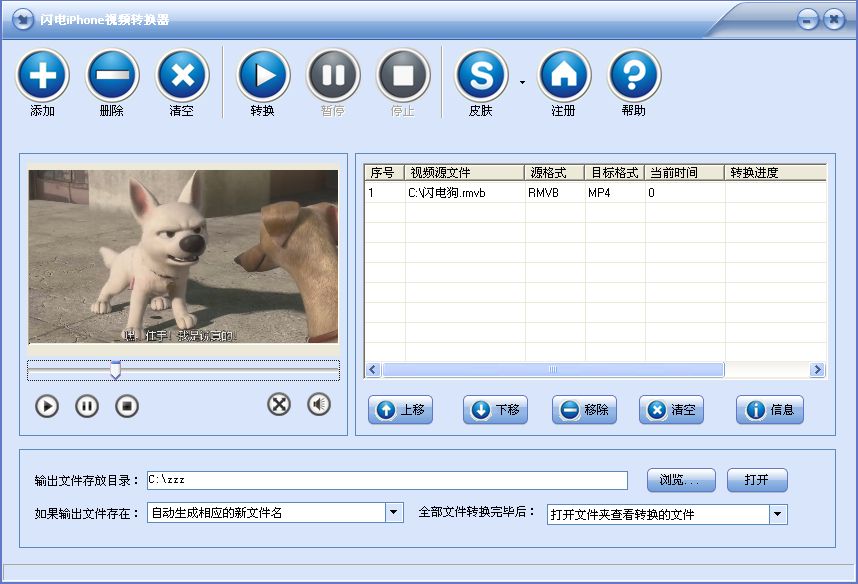The image size is (858, 584).
Task: Mute preview with the speaker icon
Action: point(319,404)
